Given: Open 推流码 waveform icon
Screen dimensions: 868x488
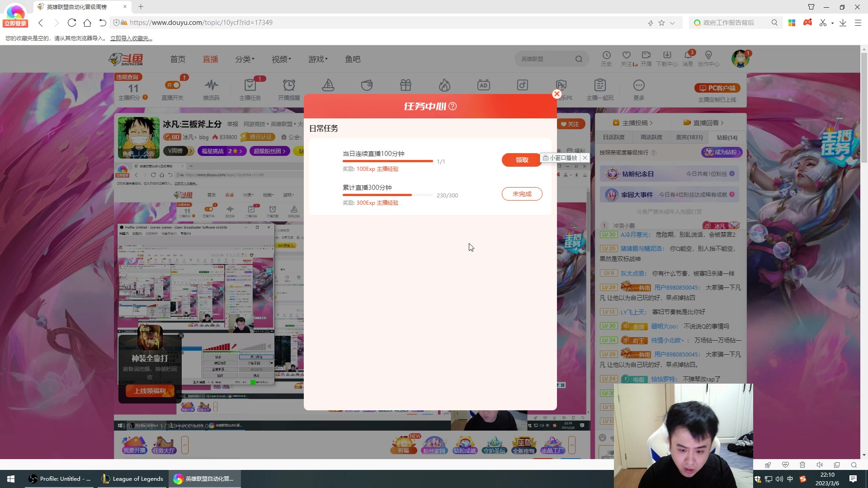Looking at the screenshot, I should [211, 85].
